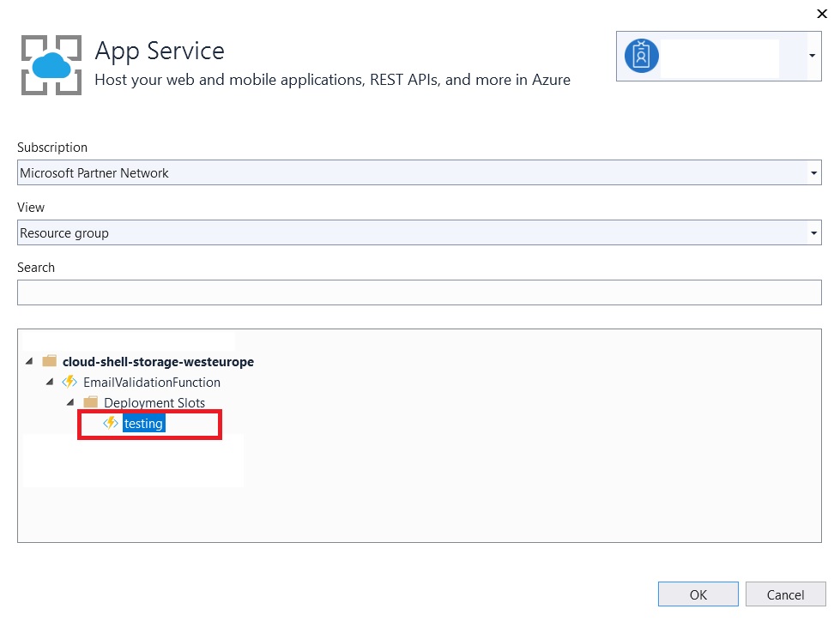This screenshot has height=621, width=840.
Task: Click the function icon next to testing
Action: [x=111, y=423]
